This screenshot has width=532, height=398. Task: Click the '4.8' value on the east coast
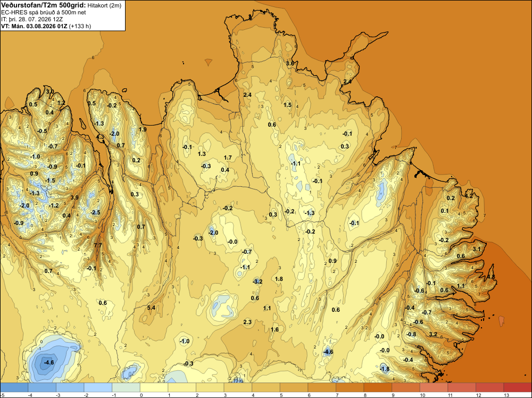click(x=491, y=277)
